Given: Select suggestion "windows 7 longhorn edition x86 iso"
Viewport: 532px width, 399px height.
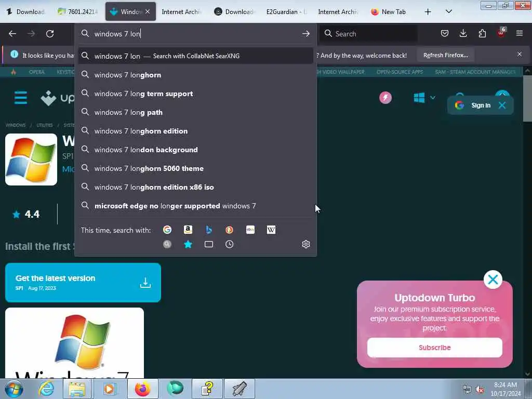Looking at the screenshot, I should tap(195, 187).
